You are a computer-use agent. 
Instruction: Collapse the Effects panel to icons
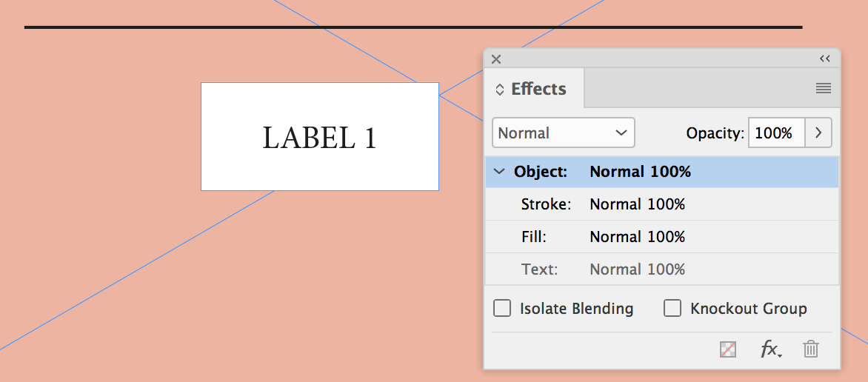point(825,59)
